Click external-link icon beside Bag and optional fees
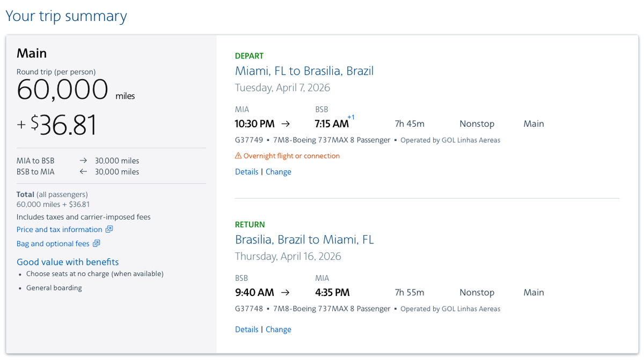 (97, 244)
